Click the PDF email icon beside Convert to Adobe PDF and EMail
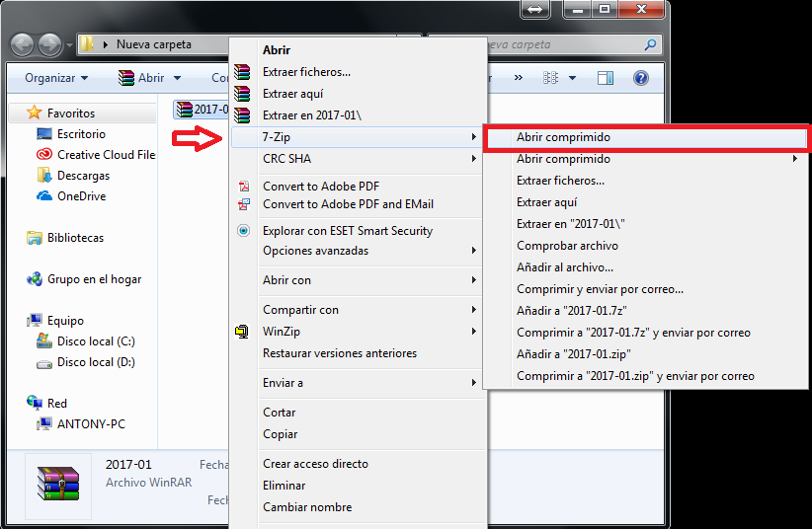The image size is (812, 529). pos(243,204)
